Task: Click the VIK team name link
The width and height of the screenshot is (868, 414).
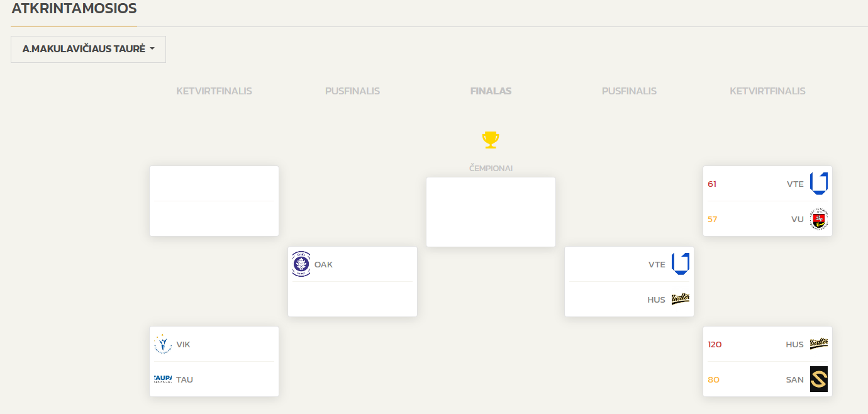Action: (183, 345)
